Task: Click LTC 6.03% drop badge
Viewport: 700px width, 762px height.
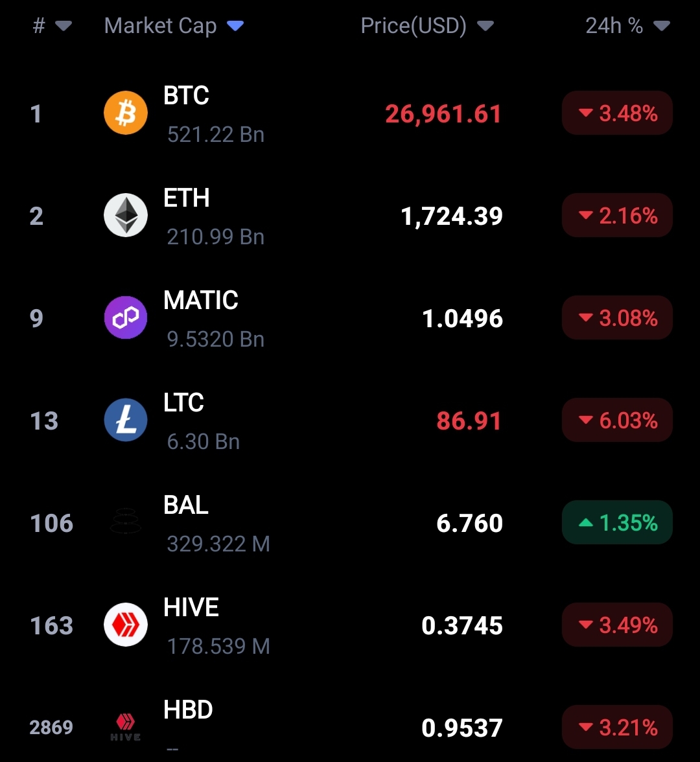Action: pos(617,420)
